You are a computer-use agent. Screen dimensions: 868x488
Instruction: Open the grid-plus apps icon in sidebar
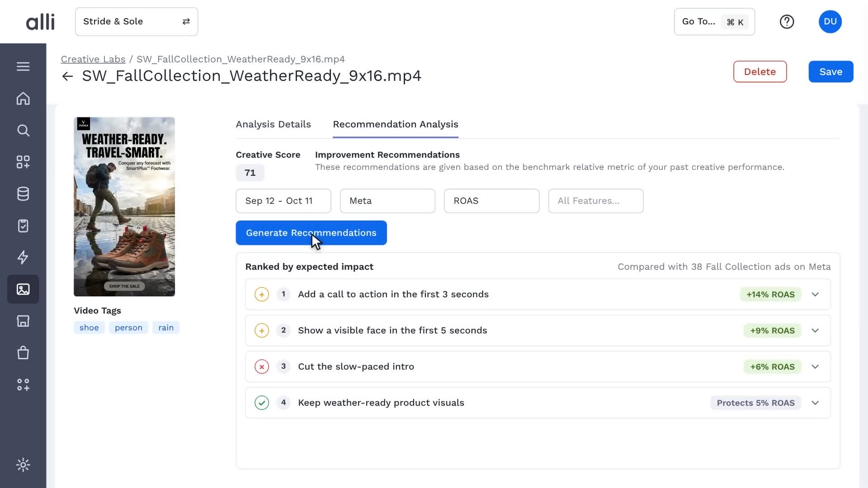[23, 162]
